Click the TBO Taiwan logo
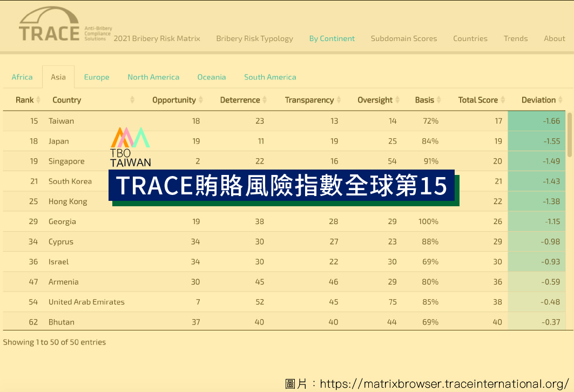574x392 pixels. 130,147
